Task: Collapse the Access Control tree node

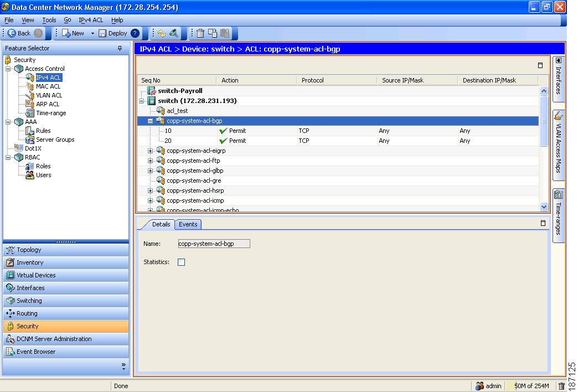Action: (x=9, y=69)
